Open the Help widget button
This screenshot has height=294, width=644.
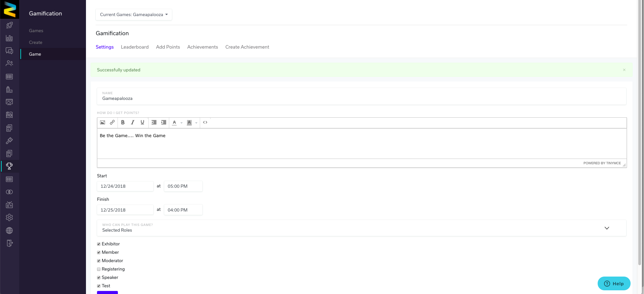(614, 284)
